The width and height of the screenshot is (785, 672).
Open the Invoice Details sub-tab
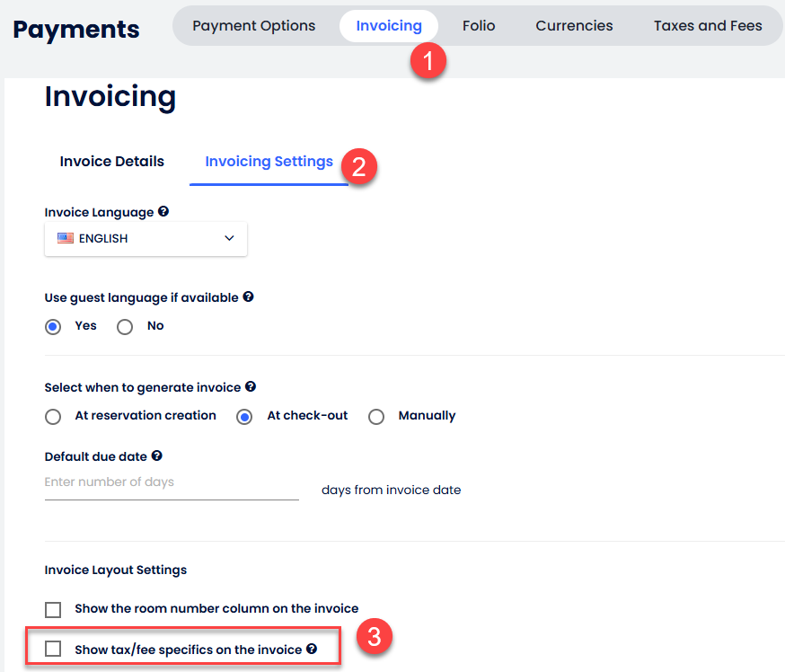(112, 162)
